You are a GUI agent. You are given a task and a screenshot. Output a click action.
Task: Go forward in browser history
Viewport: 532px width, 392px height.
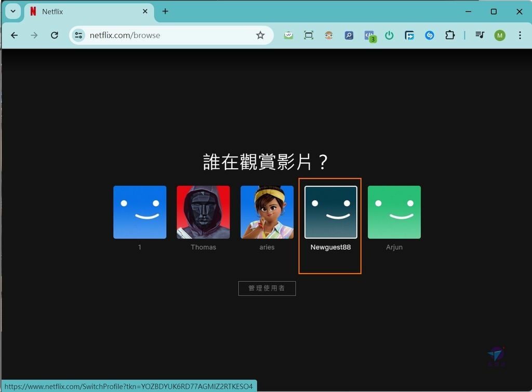click(x=34, y=35)
